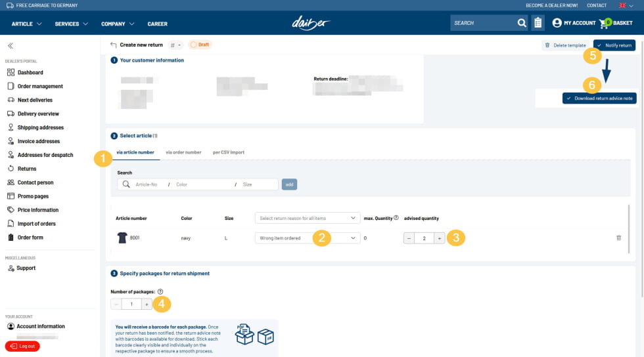The width and height of the screenshot is (644, 357).
Task: Increase number of packages with plus
Action: pyautogui.click(x=147, y=304)
